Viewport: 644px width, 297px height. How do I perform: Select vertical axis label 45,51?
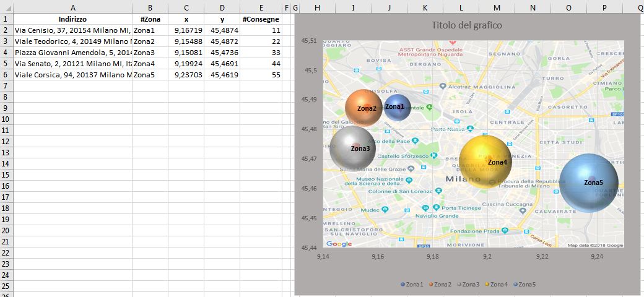(309, 41)
